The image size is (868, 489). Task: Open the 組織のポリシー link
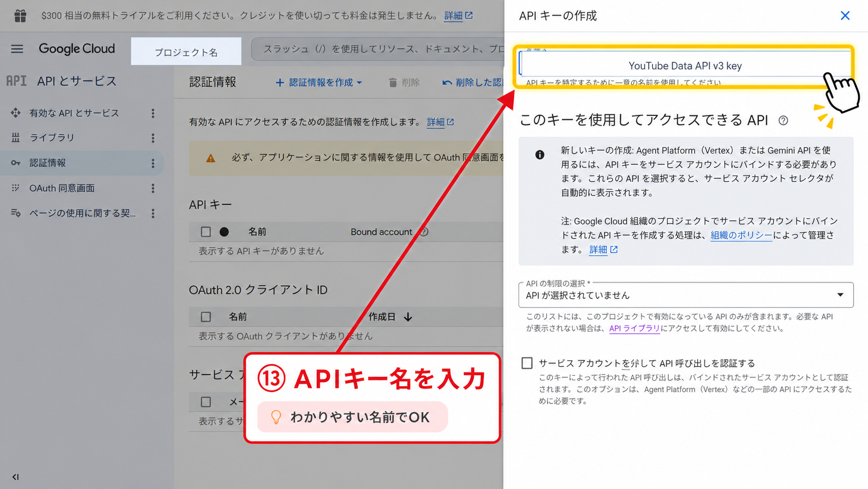click(x=741, y=235)
